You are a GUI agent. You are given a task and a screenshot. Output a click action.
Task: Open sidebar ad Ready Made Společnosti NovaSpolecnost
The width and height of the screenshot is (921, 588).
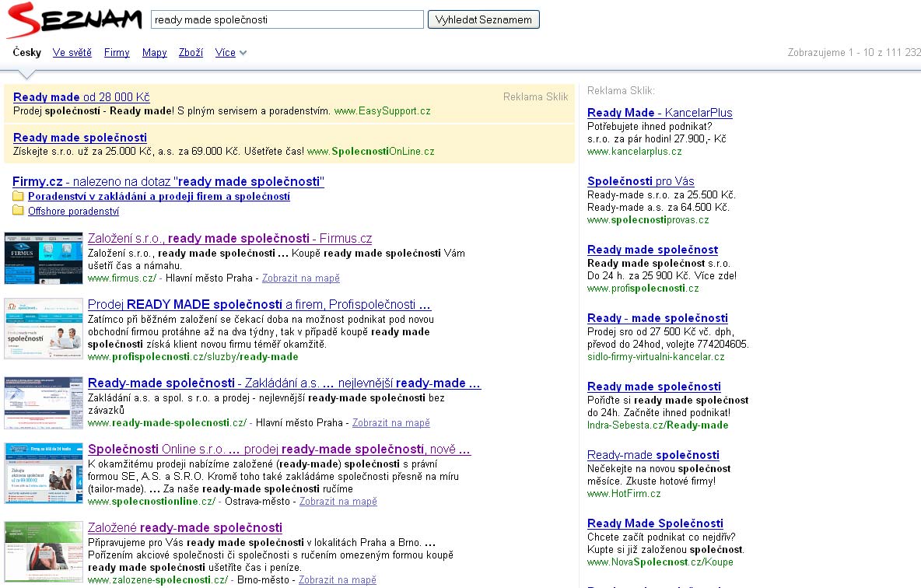pos(655,523)
